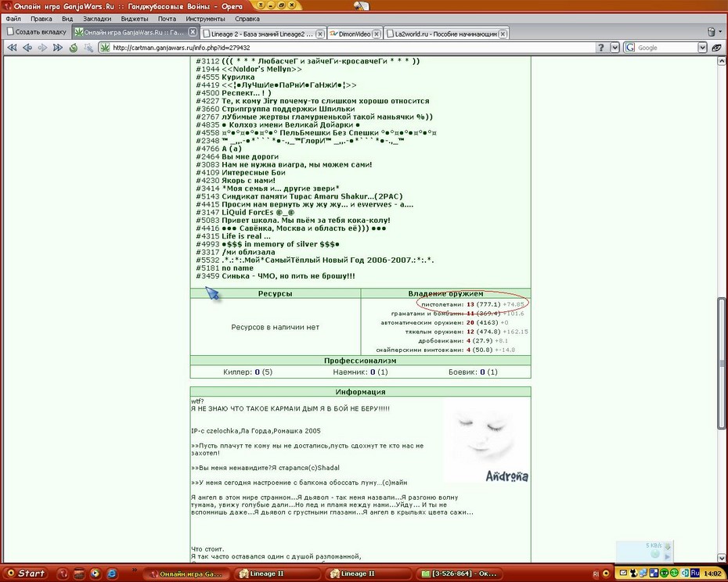The image size is (728, 582).
Task: Click the 14:02 system clock
Action: click(712, 573)
